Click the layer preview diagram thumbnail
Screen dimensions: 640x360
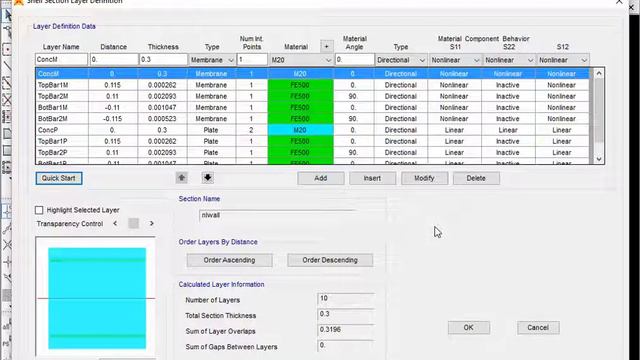pyautogui.click(x=97, y=298)
